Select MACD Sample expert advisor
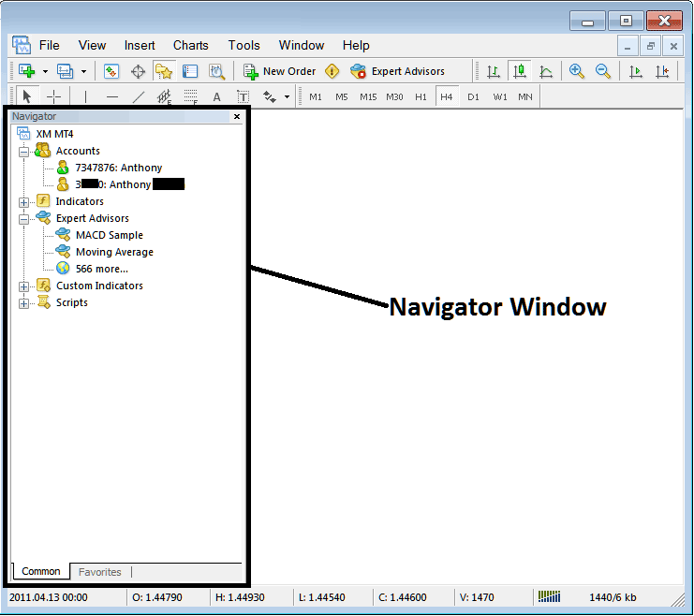 [109, 235]
